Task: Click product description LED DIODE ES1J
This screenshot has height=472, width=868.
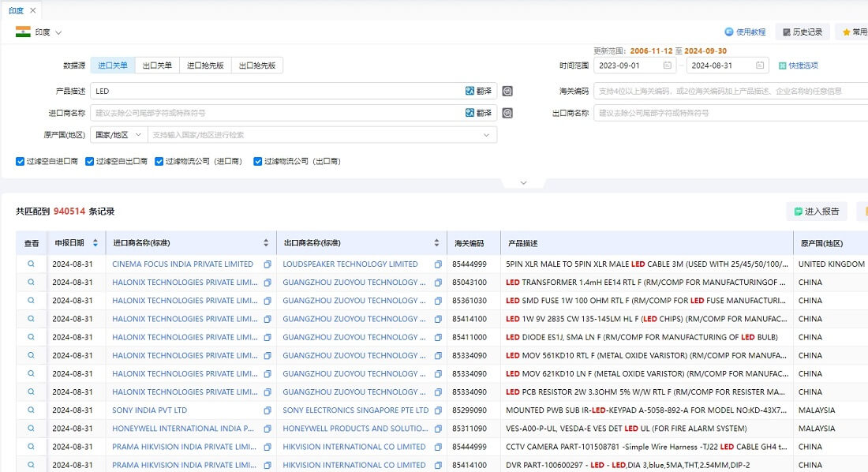Action: (x=642, y=337)
